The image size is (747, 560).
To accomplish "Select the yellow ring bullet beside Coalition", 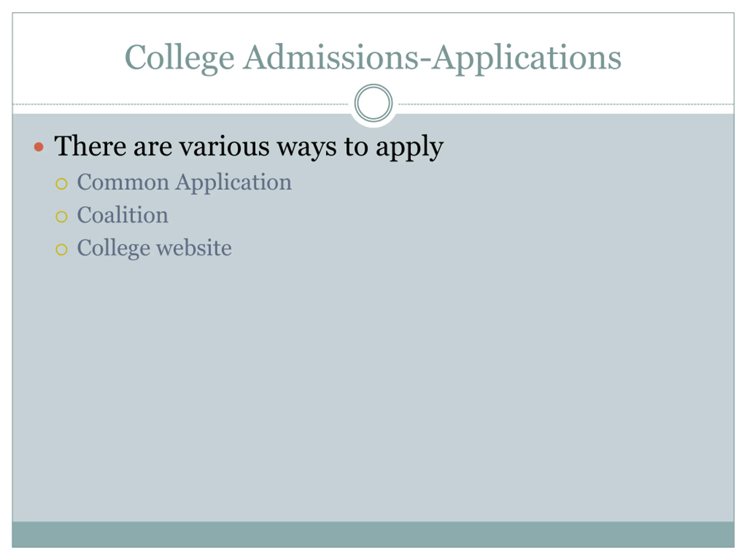I will [62, 217].
